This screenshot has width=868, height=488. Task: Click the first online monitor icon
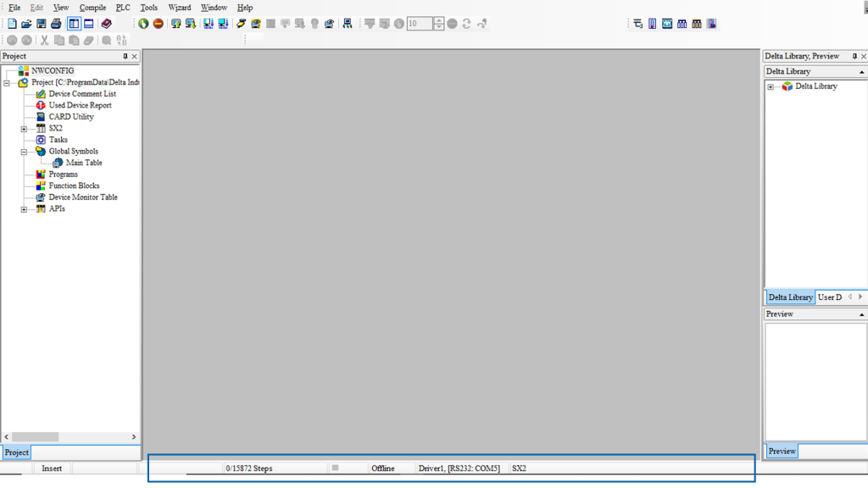tap(209, 24)
